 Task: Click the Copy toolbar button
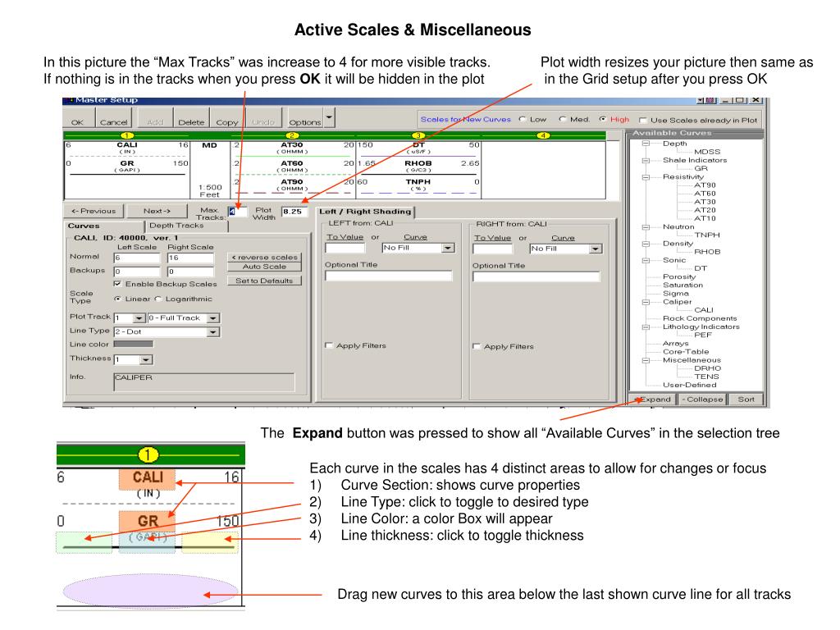[x=226, y=118]
